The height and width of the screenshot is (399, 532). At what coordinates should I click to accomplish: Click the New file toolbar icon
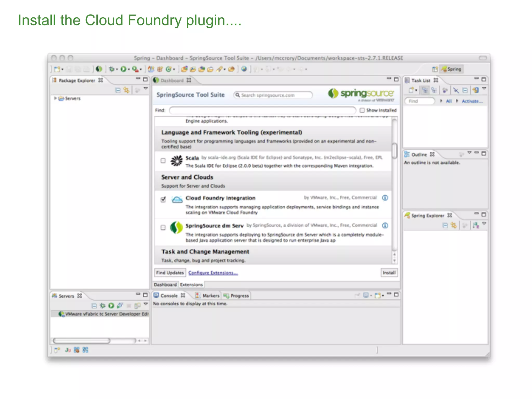click(x=57, y=69)
